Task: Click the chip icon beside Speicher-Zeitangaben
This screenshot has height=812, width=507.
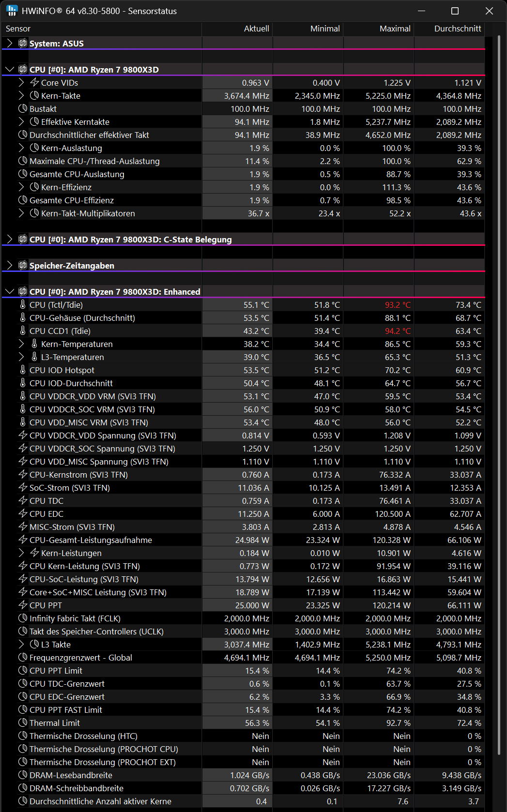Action: point(23,266)
